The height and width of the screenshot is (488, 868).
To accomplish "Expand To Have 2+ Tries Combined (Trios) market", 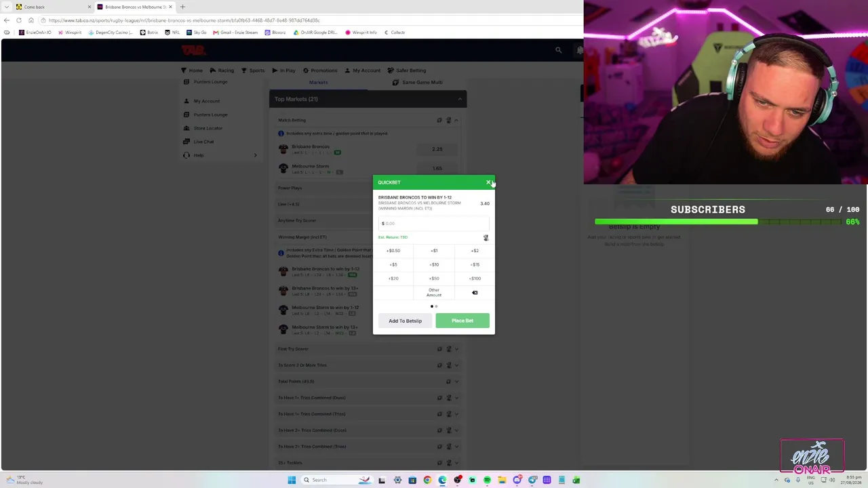I will point(456,447).
